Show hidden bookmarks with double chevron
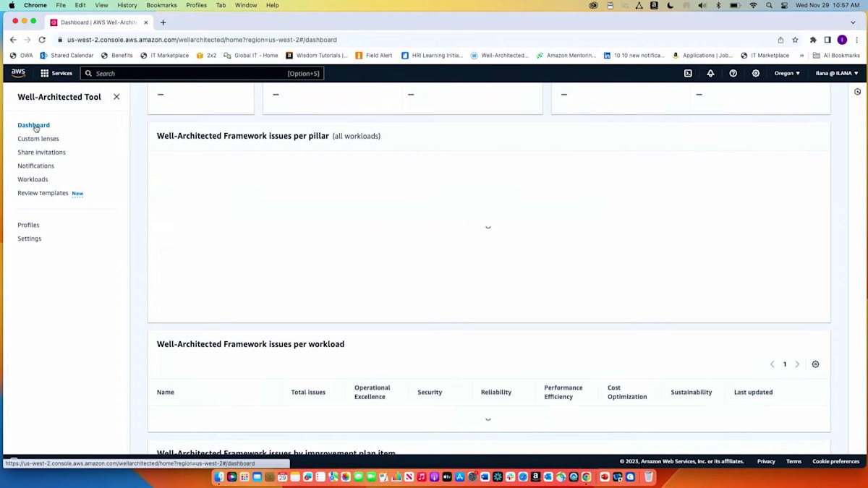The height and width of the screenshot is (488, 868). point(801,56)
